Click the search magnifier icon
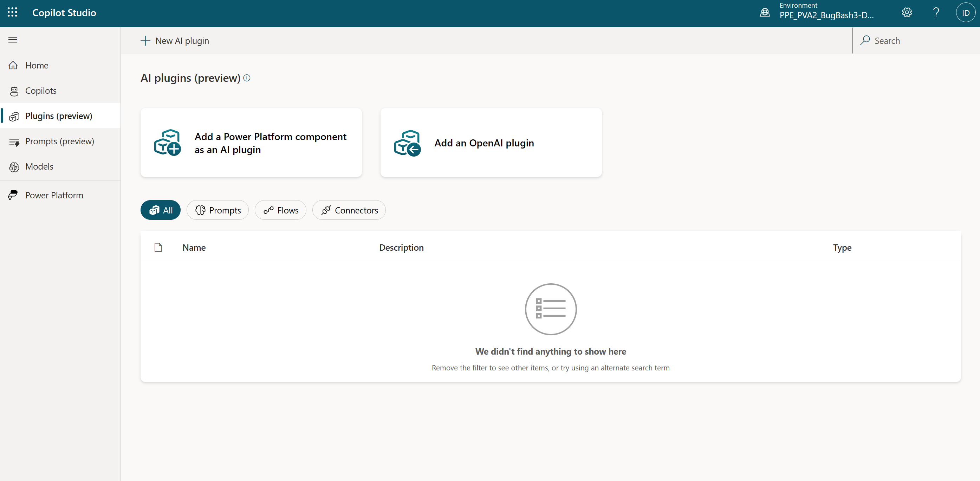 (x=865, y=40)
